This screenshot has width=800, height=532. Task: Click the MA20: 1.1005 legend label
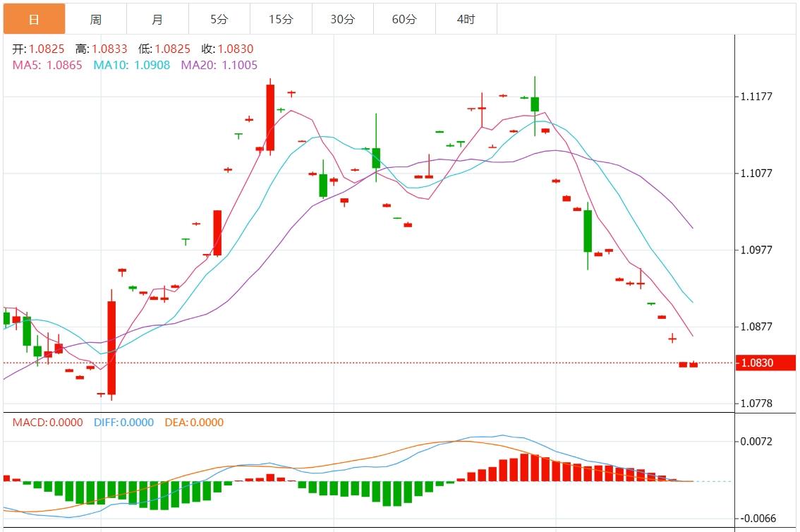coord(219,65)
